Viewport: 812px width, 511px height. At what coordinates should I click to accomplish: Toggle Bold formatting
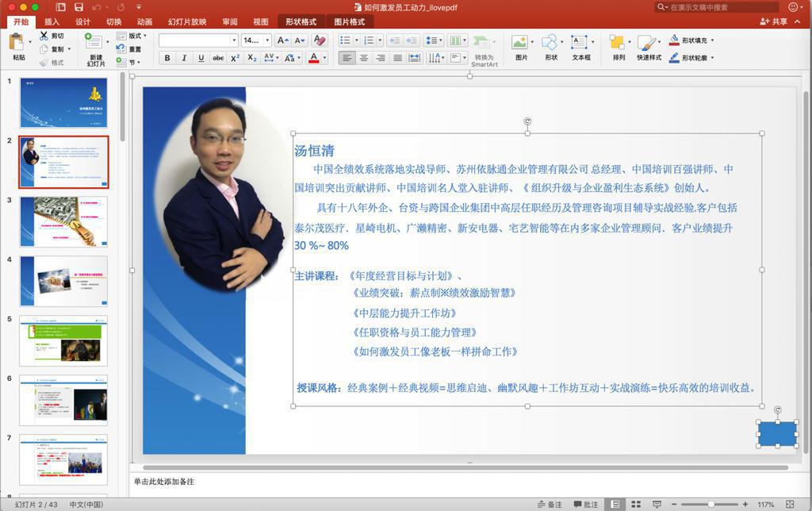point(167,58)
